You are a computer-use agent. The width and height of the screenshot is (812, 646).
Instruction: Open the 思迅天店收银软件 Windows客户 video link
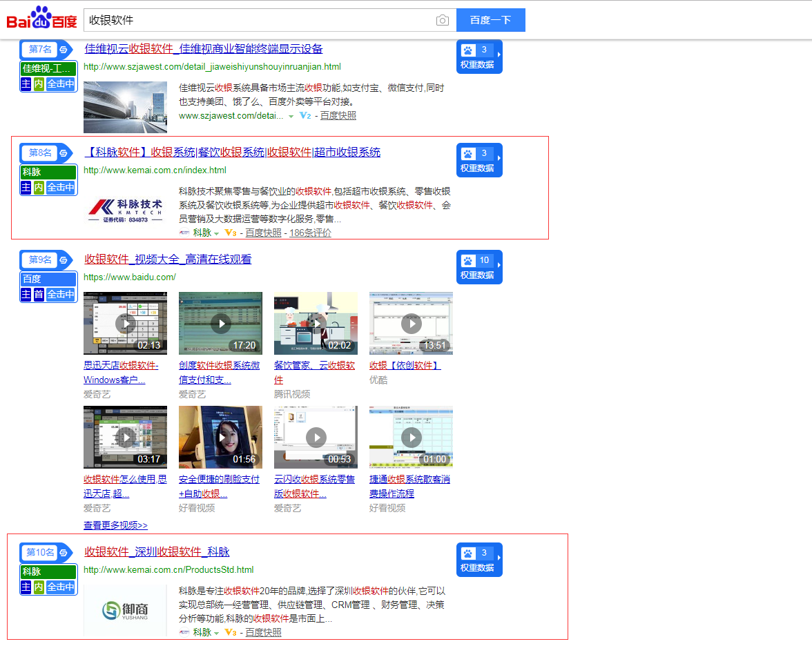[x=122, y=373]
